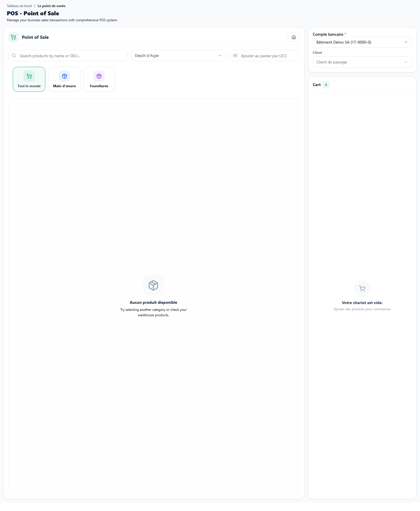Select the Main-d'œuvre category
420x511 pixels.
[x=64, y=79]
